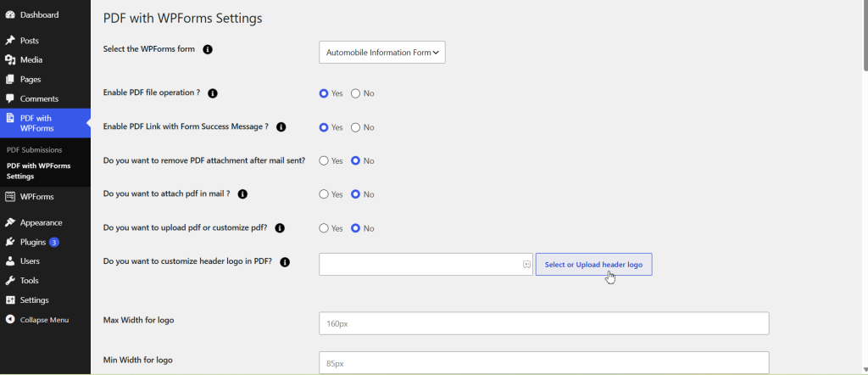Image resolution: width=868 pixels, height=375 pixels.
Task: Click info icon beside upload or customize pdf
Action: click(x=280, y=228)
